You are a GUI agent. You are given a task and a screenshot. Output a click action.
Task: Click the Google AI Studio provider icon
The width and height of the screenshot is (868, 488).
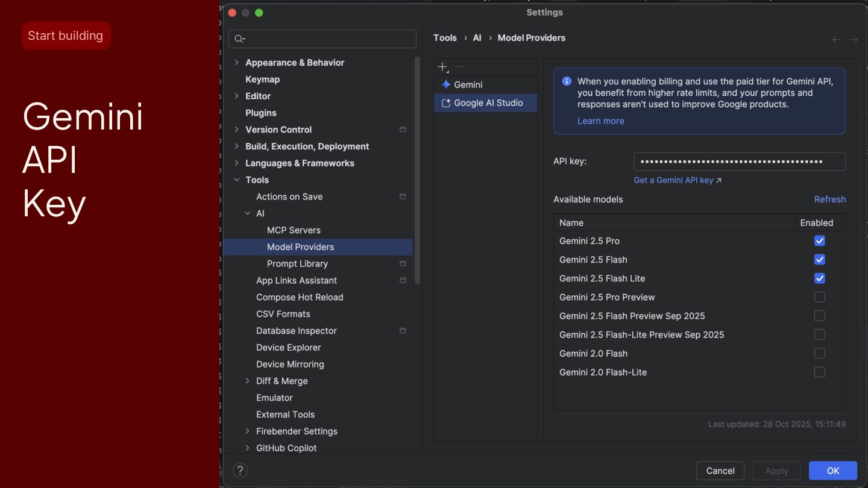(x=446, y=103)
